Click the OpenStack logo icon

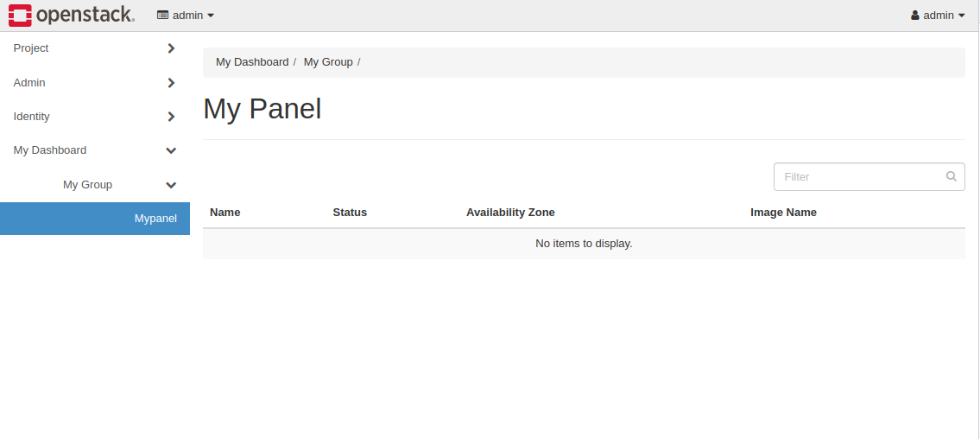[20, 15]
